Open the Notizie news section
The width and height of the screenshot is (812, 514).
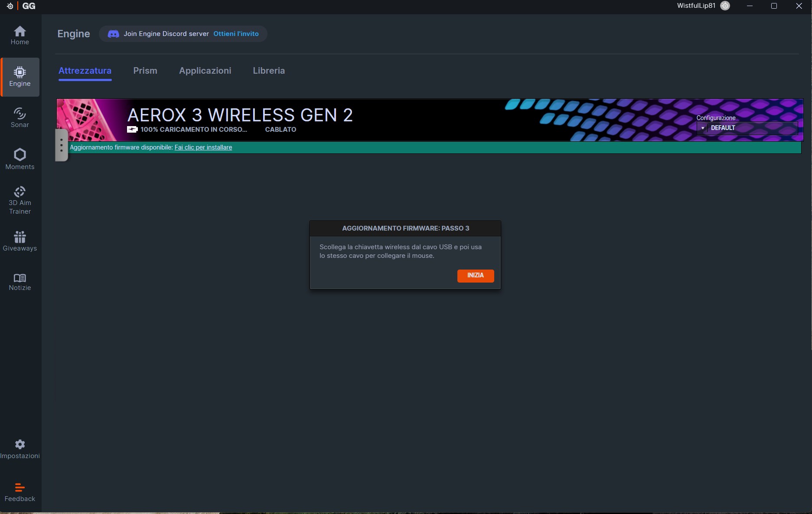tap(20, 282)
